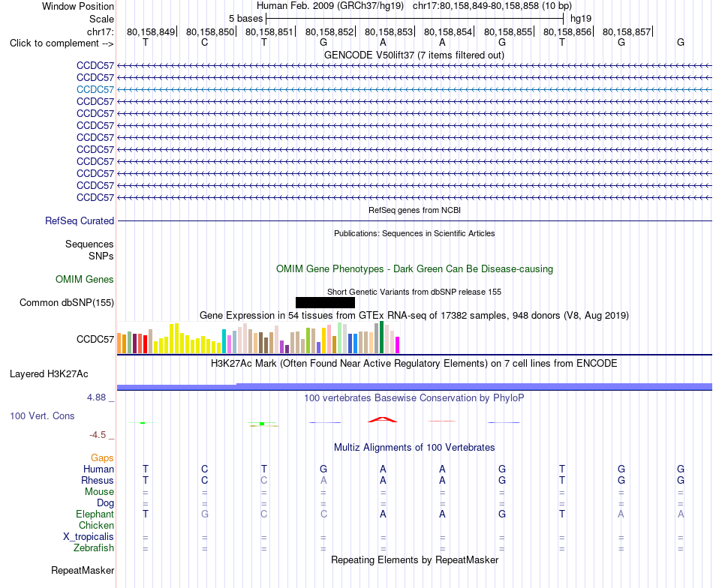
Task: Click the light-blue highlighted CCDC57 transcript label
Action: tap(95, 89)
